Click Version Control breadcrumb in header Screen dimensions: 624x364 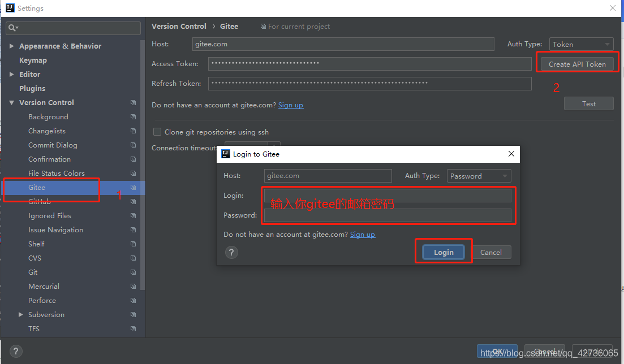[179, 26]
